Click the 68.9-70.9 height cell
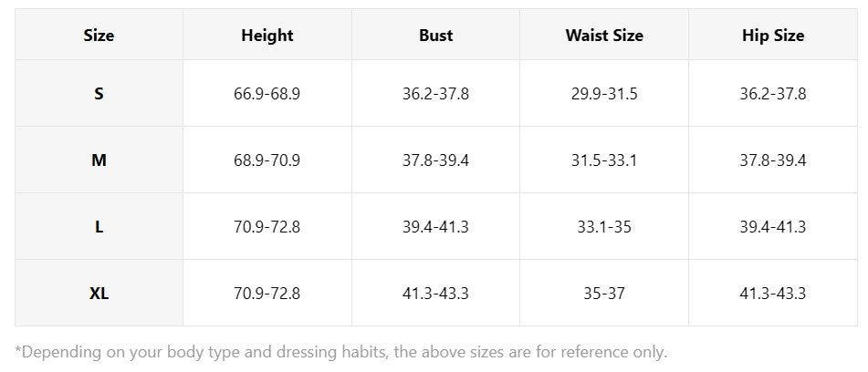 click(267, 160)
